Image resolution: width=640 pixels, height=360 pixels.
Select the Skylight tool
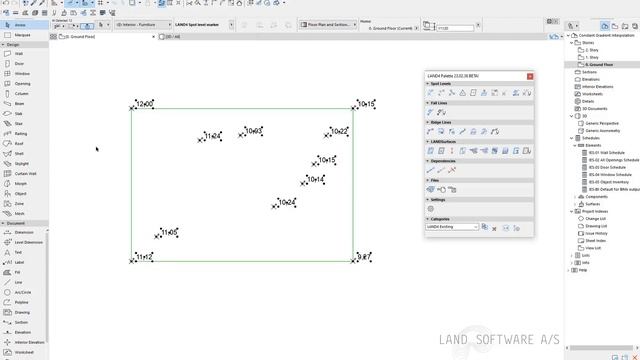(24, 164)
